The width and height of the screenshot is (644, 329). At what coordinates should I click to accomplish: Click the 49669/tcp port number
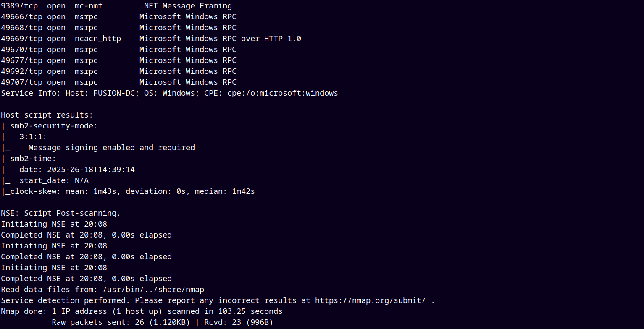pyautogui.click(x=21, y=39)
